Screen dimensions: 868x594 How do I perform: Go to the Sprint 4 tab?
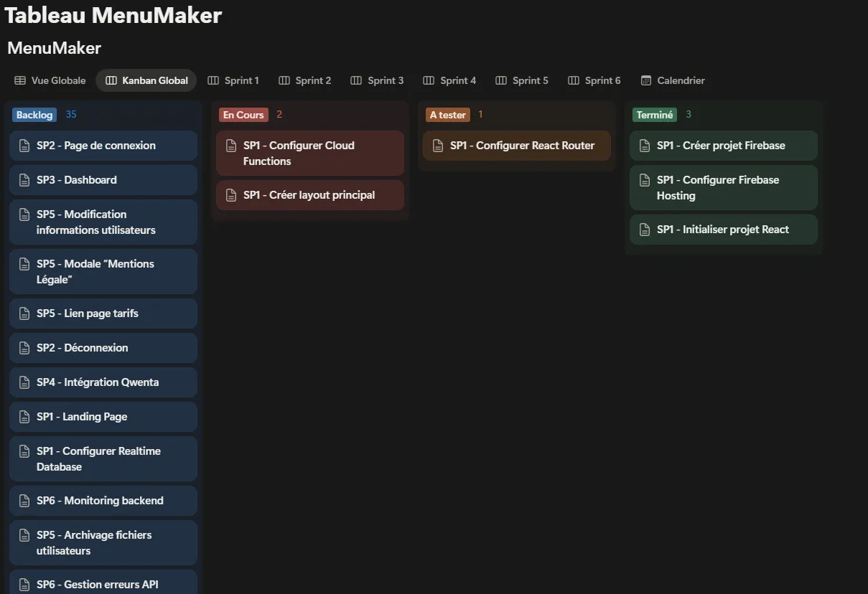tap(449, 80)
